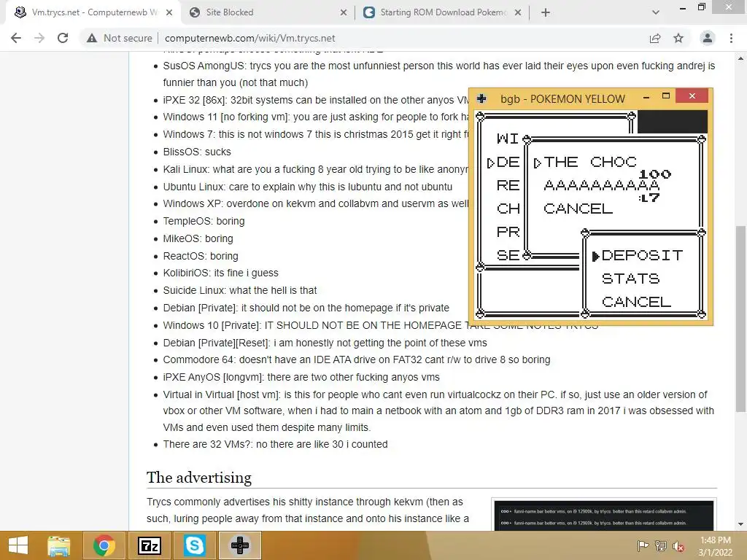The height and width of the screenshot is (560, 747).
Task: Close the Site Blocked tab
Action: pyautogui.click(x=344, y=13)
